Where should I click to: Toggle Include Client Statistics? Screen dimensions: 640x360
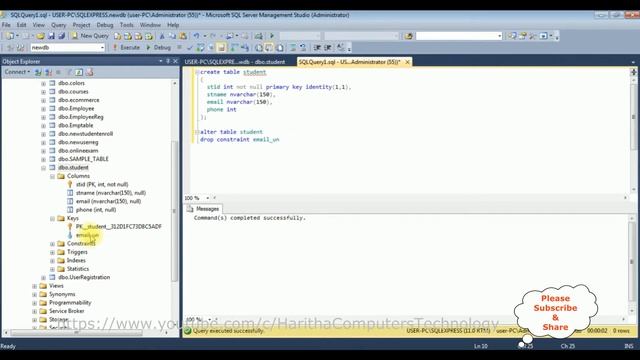pyautogui.click(x=245, y=47)
